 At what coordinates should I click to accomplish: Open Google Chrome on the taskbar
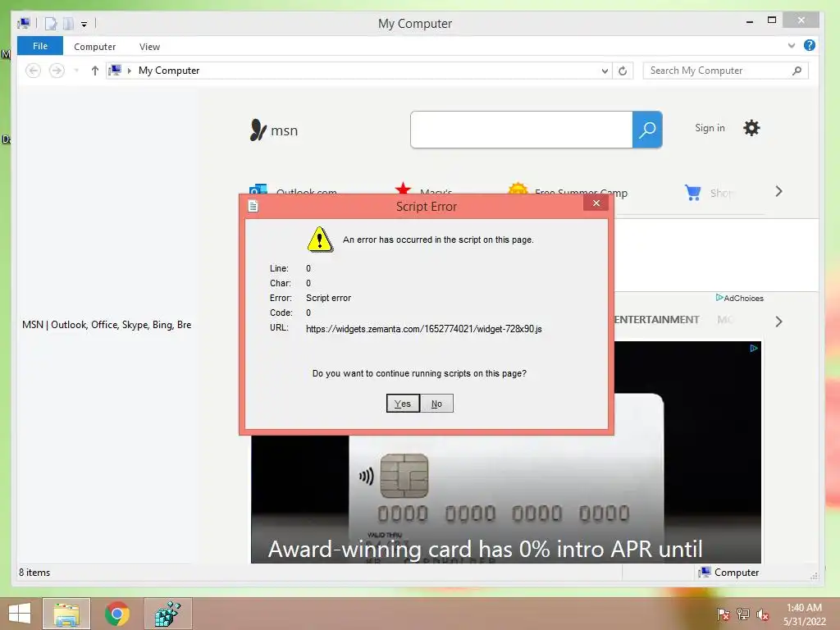point(117,614)
